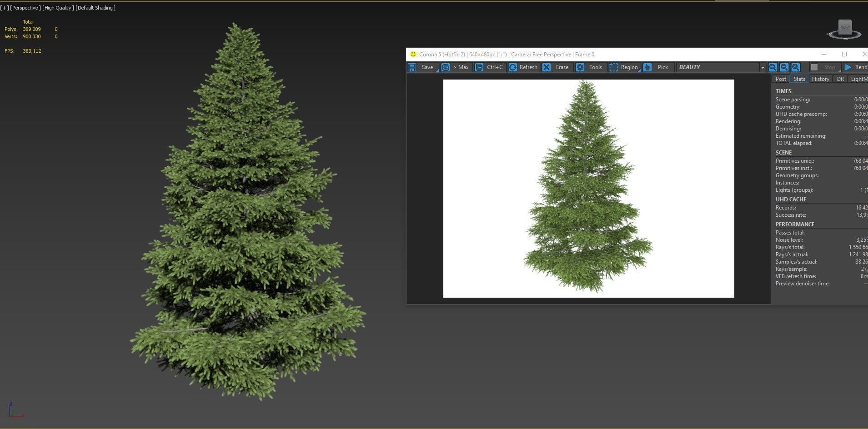Viewport: 868px width, 429px height.
Task: Reset zoom to fit in VFB
Action: point(795,67)
